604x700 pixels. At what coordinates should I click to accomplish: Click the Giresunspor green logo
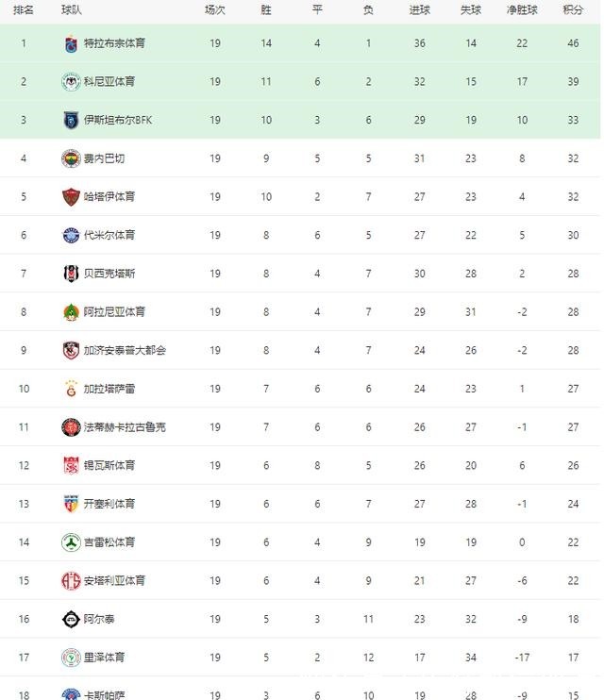click(x=71, y=542)
